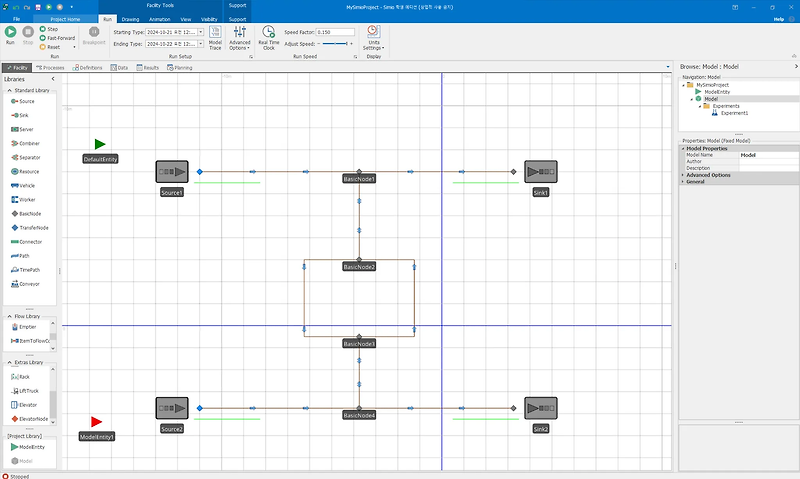Screen dimensions: 800x479
Task: Open the Starting Type date dropdown
Action: click(201, 32)
